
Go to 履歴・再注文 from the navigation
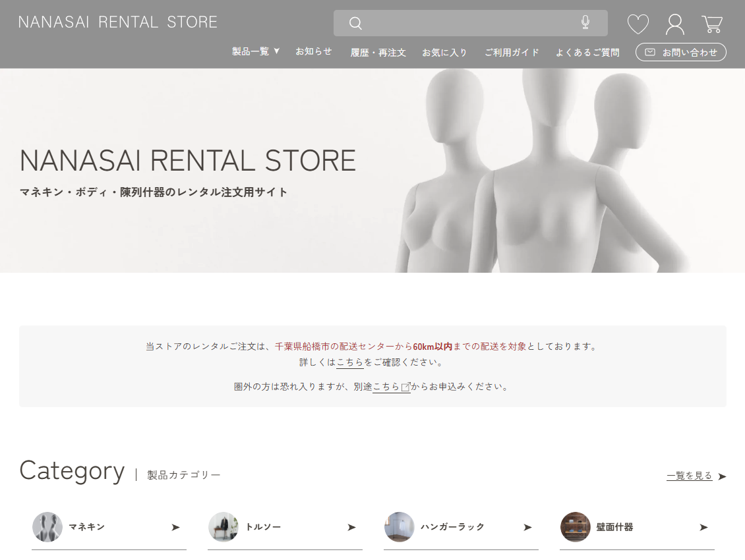click(378, 51)
